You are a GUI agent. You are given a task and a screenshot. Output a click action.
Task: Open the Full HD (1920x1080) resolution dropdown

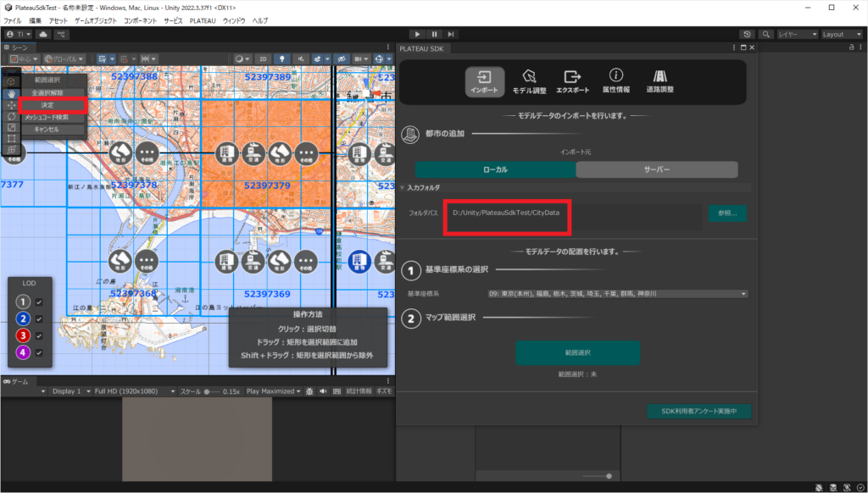click(135, 391)
